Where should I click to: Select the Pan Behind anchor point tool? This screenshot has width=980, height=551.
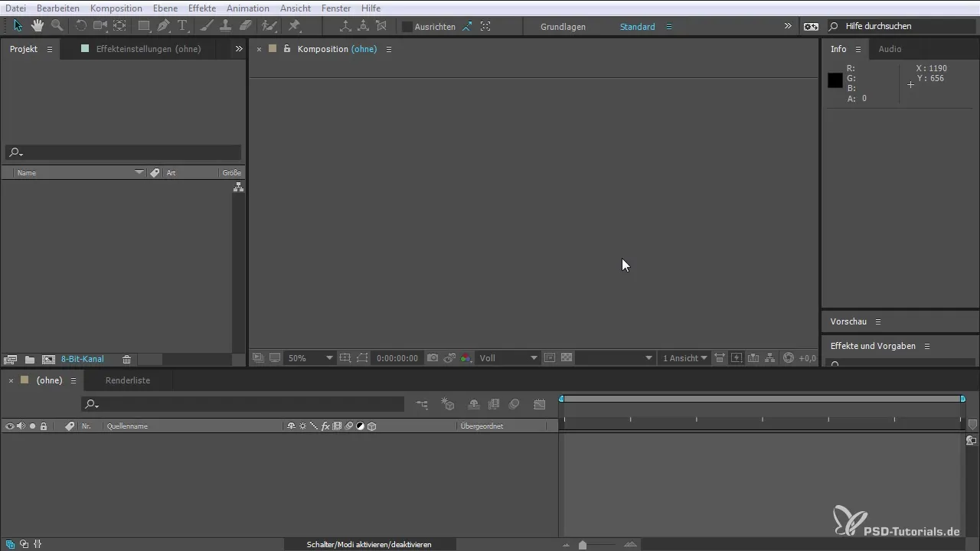coord(119,26)
